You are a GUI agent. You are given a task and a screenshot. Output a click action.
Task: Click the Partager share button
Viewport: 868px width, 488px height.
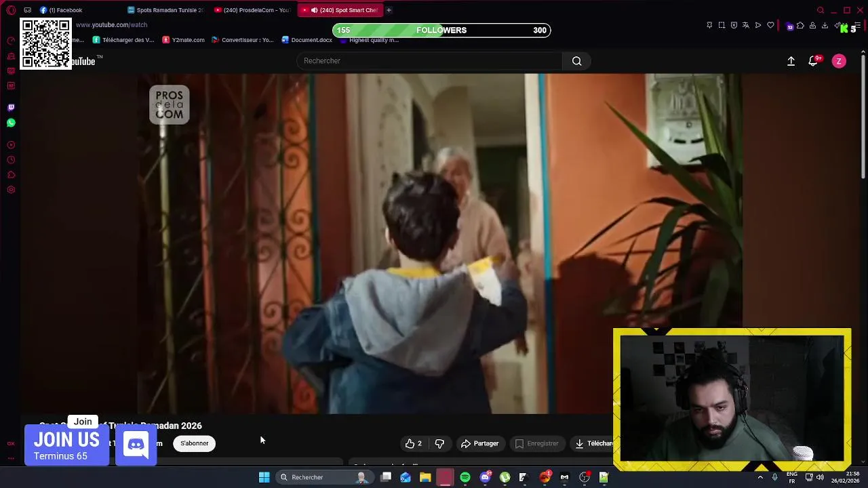[479, 443]
